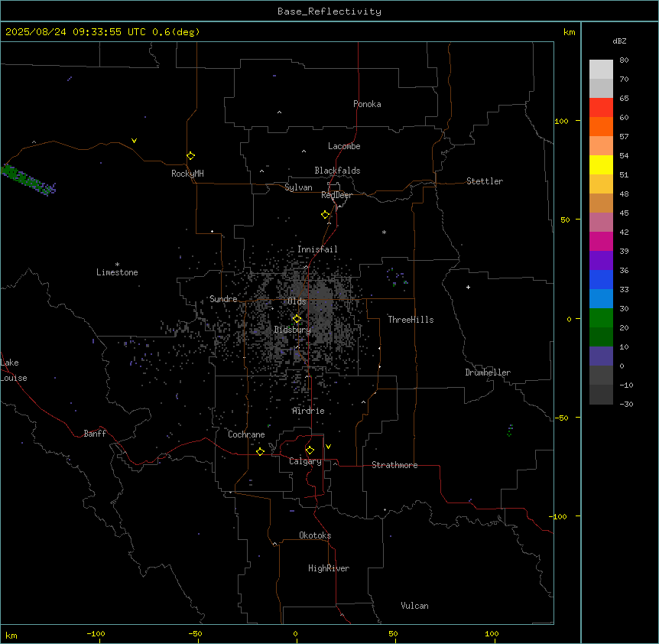Click the Sylvan label
Image resolution: width=659 pixels, height=644 pixels.
[298, 187]
